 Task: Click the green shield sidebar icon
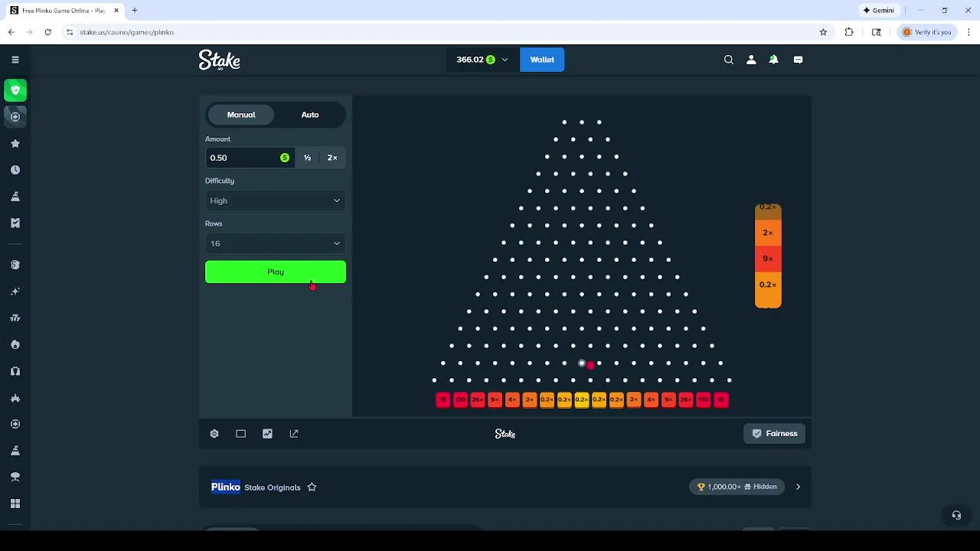[x=15, y=90]
